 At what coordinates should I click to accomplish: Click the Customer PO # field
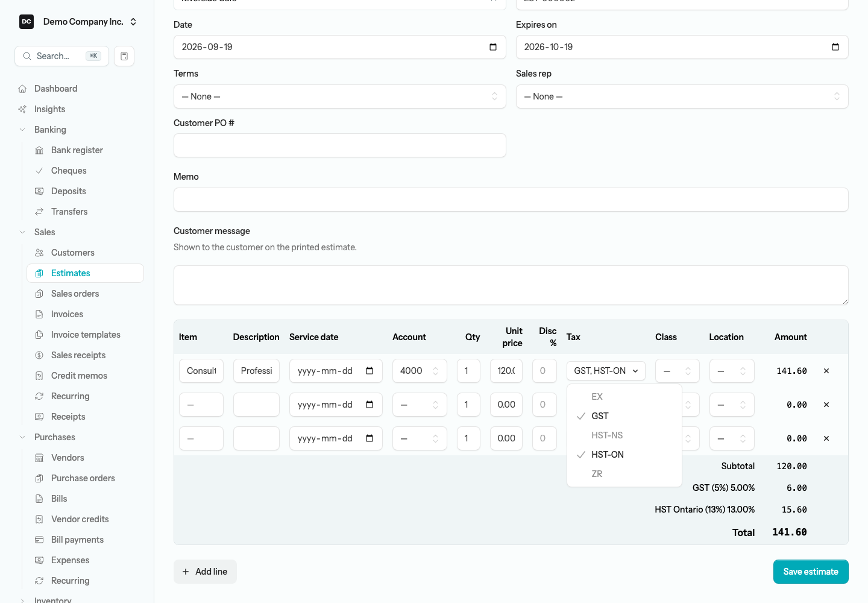(x=340, y=145)
